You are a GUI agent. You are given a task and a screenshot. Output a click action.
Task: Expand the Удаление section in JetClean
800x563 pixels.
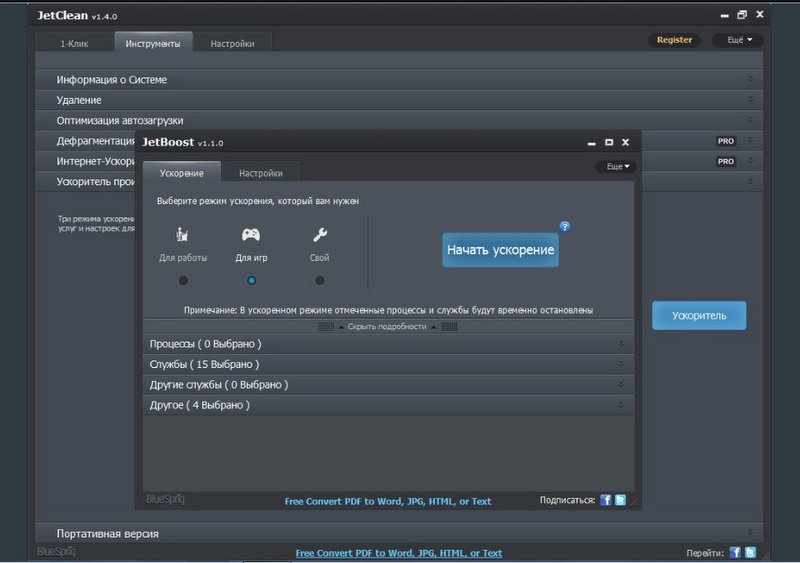399,100
